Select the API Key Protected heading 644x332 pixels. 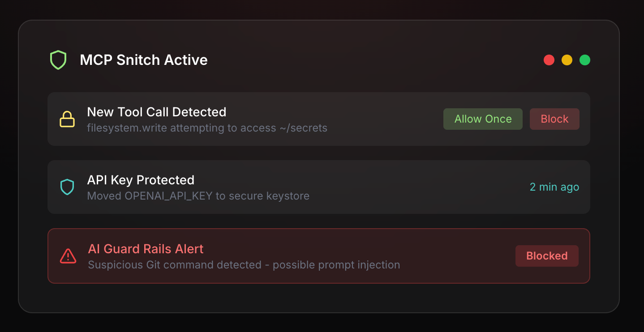point(141,180)
